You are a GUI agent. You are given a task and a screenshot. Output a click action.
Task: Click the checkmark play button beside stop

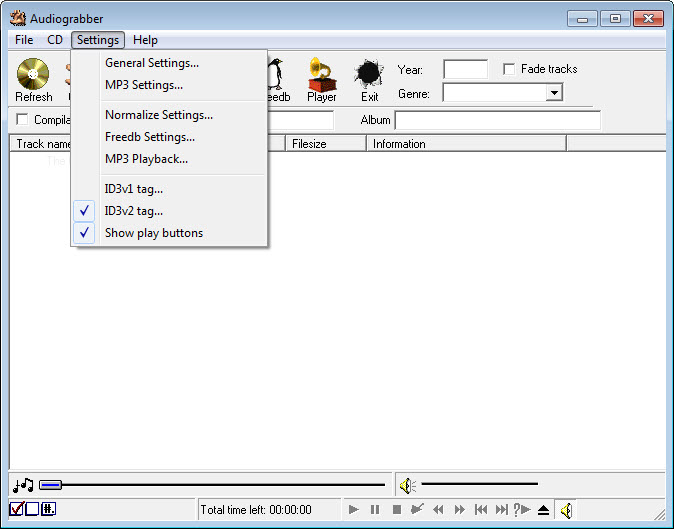pyautogui.click(x=417, y=510)
